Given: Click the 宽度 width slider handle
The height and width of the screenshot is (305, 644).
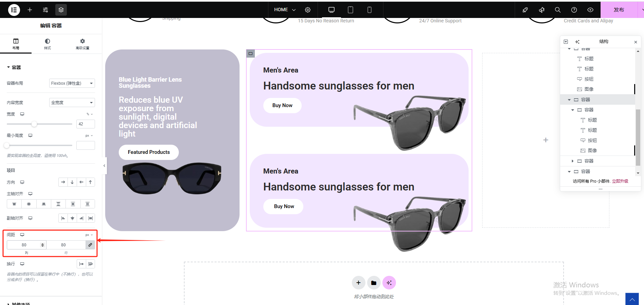Looking at the screenshot, I should pos(34,124).
